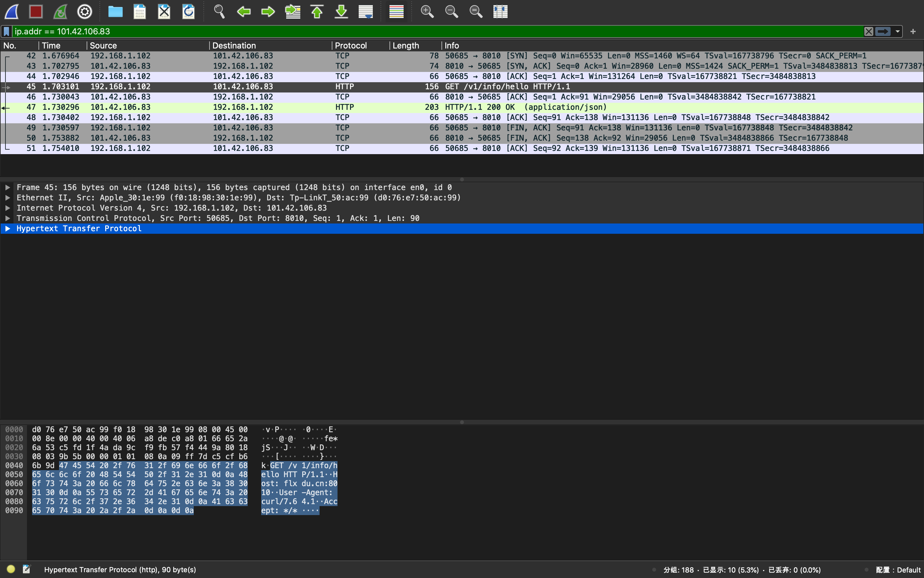Jump to the first packet
This screenshot has height=578, width=924.
(317, 12)
